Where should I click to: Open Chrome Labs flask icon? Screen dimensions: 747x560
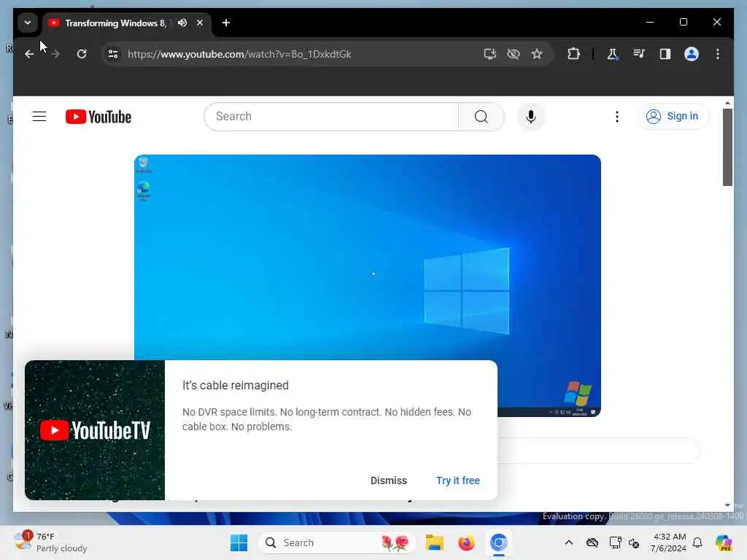[613, 54]
